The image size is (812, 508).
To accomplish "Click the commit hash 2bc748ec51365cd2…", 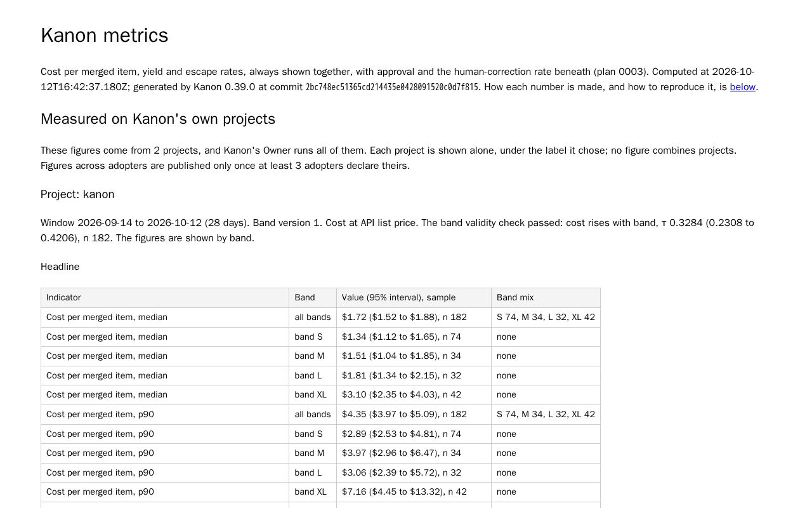I will coord(392,87).
